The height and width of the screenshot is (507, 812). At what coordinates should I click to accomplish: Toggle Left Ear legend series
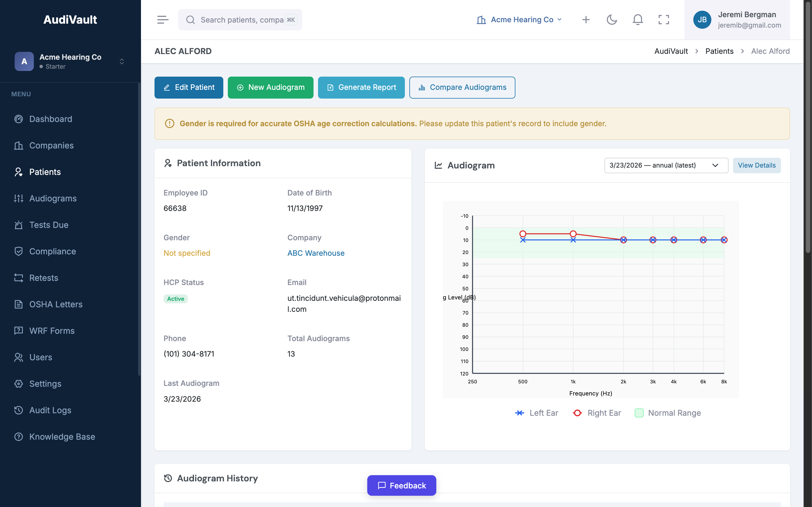[537, 413]
